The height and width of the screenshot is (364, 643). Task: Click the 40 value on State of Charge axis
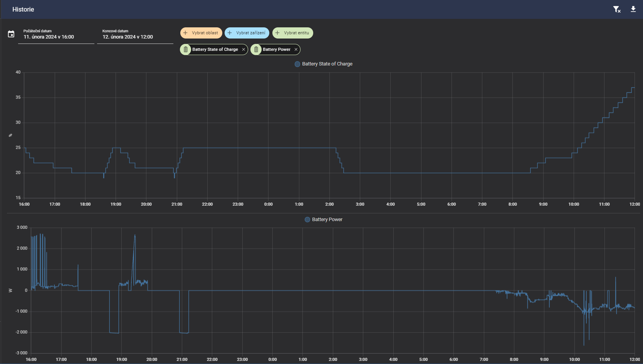(x=18, y=72)
